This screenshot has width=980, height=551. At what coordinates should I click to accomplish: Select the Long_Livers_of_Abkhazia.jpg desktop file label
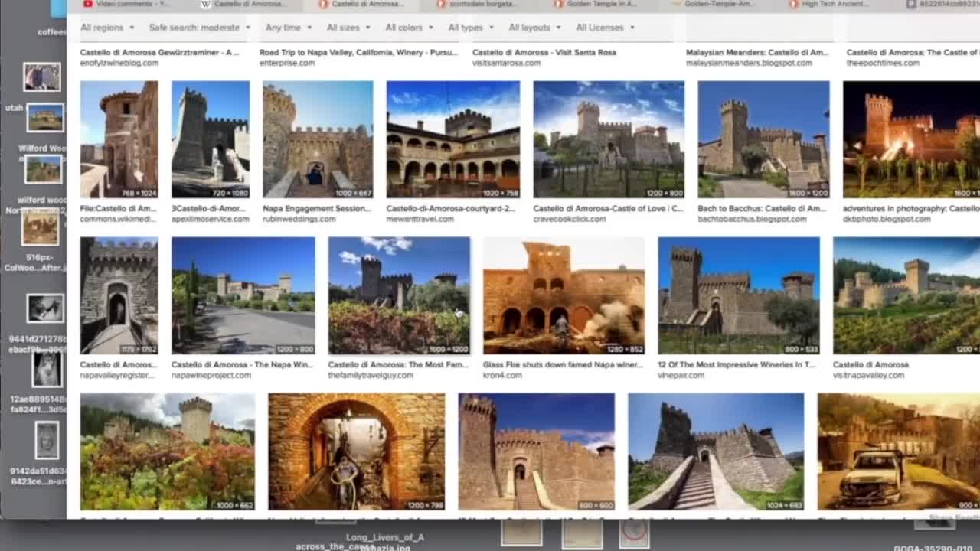coord(385,542)
